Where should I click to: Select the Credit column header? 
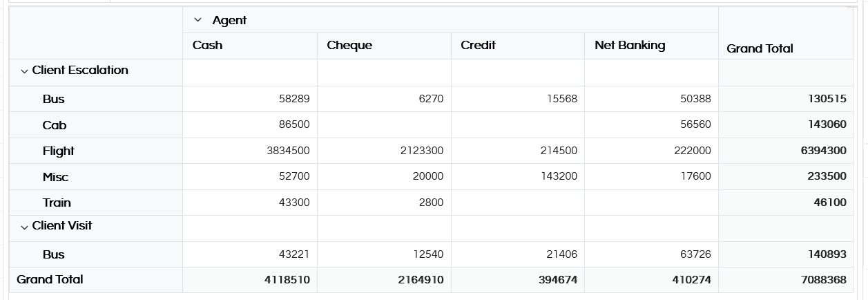[x=478, y=46]
